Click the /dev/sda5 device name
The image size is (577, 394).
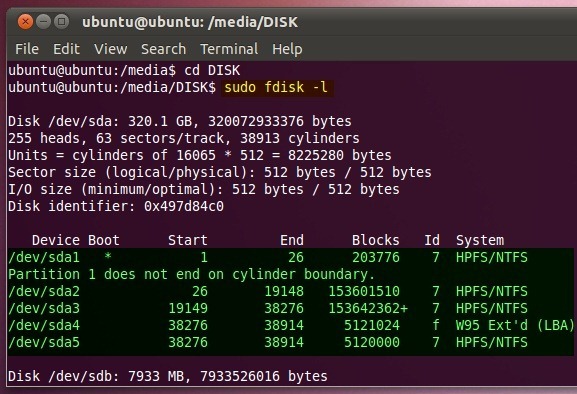coord(44,342)
